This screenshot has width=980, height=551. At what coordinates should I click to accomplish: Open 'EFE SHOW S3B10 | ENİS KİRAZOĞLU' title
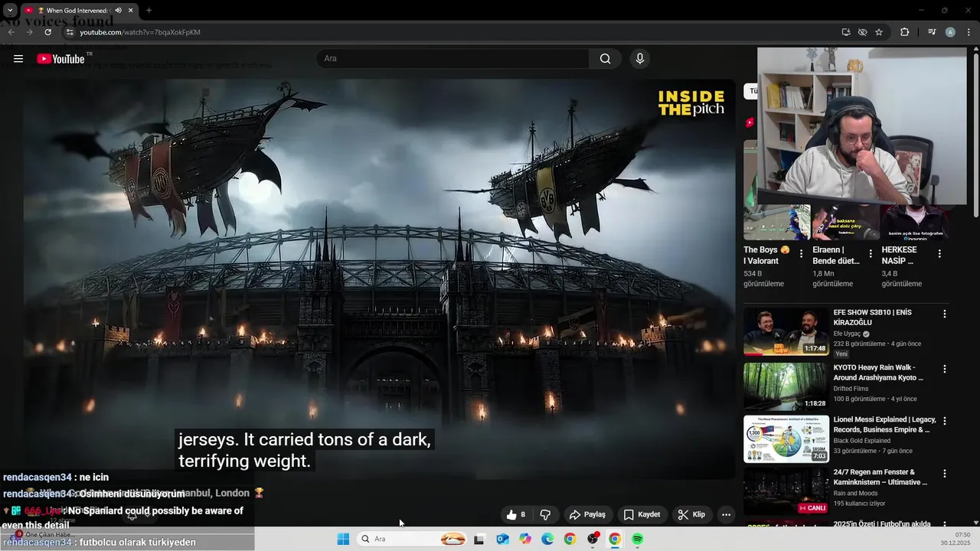tap(872, 317)
